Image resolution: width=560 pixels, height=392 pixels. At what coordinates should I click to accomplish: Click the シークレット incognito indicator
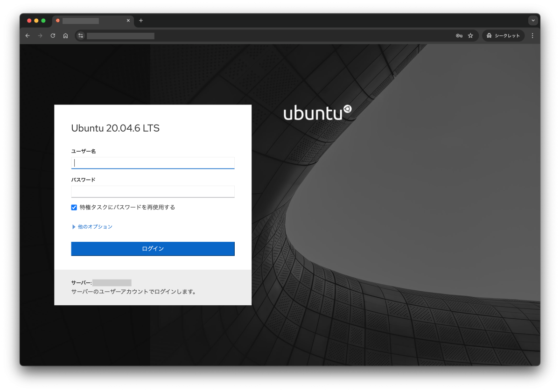[x=503, y=35]
